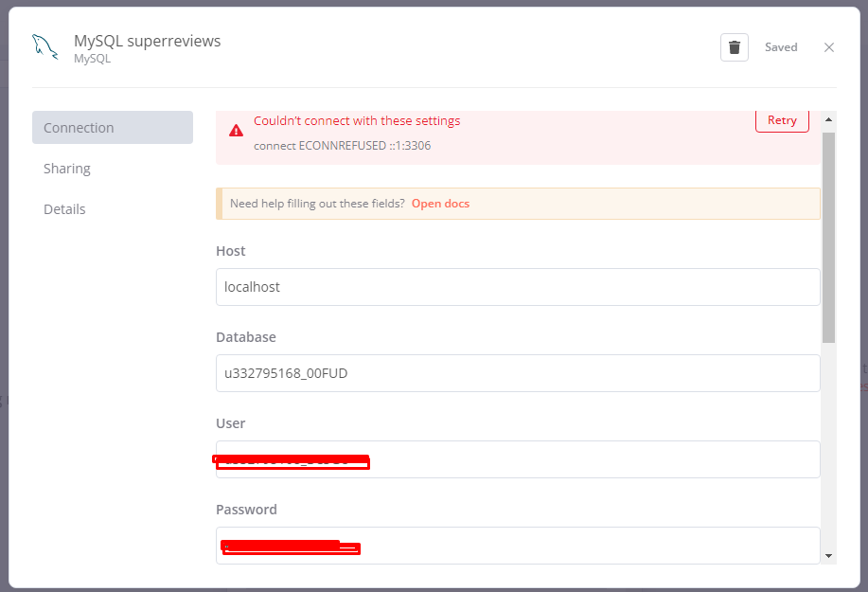Screen dimensions: 868x592
Task: Click the "Couldn't connect with these settings" heading
Action: 357,120
